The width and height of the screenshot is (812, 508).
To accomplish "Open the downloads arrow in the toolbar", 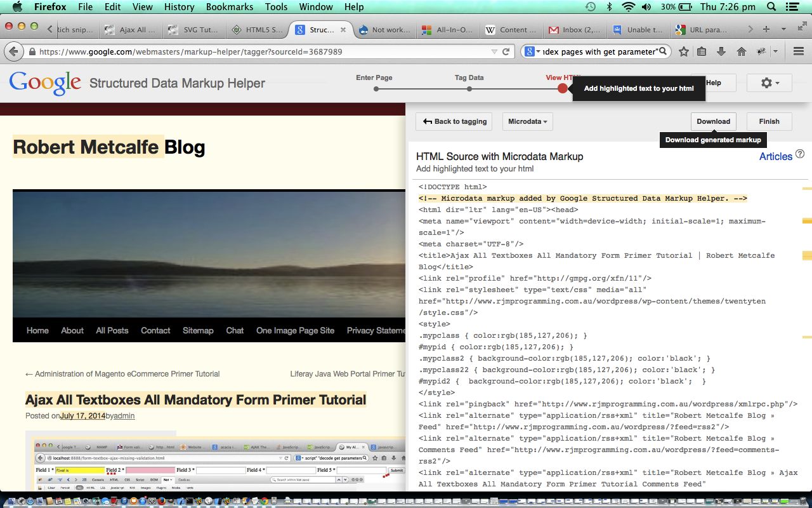I will (x=721, y=51).
